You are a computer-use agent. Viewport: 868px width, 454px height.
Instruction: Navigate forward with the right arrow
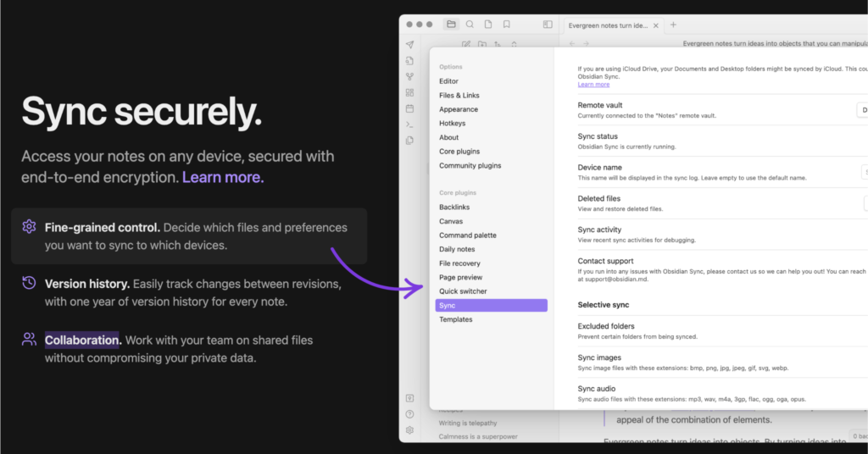[x=586, y=44]
